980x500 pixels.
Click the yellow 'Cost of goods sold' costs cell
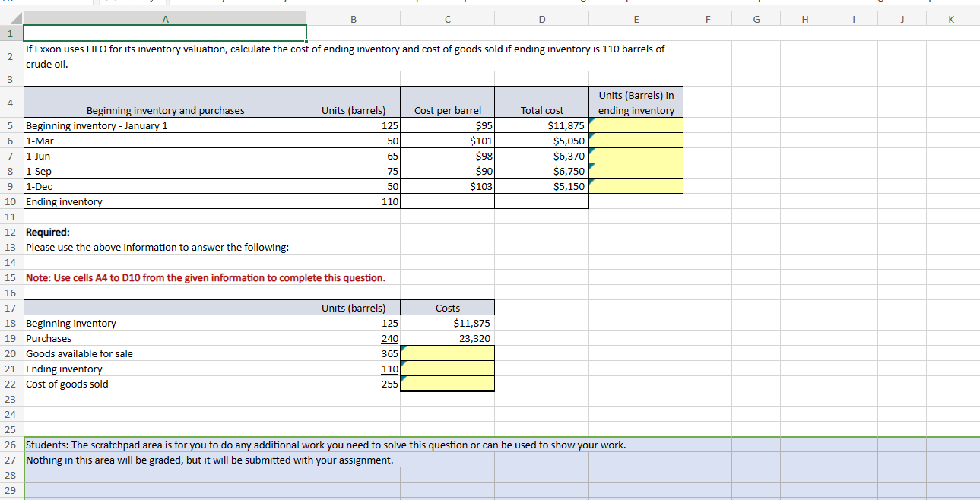pyautogui.click(x=447, y=384)
